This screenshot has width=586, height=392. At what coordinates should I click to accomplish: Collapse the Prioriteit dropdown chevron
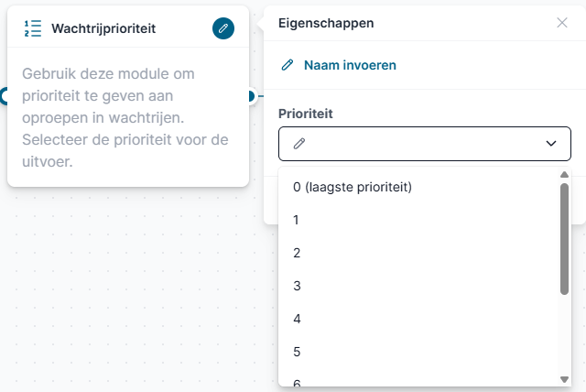click(551, 144)
